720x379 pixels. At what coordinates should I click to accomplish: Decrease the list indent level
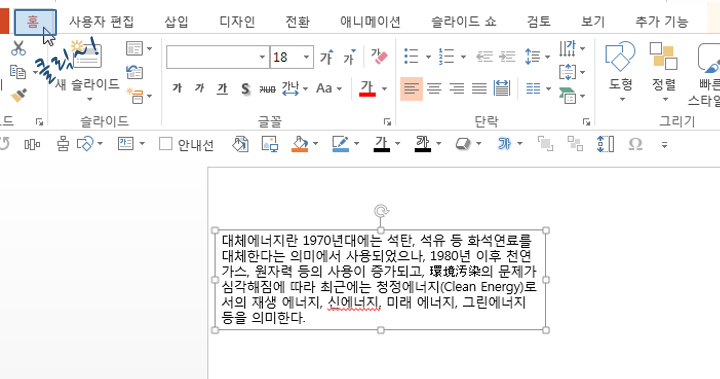[x=484, y=57]
